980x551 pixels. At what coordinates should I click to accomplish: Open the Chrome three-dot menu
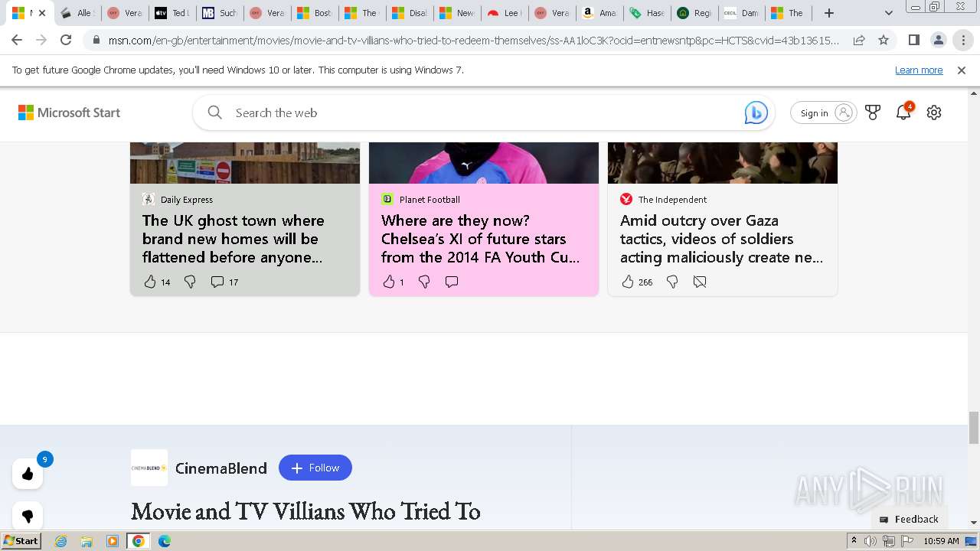pyautogui.click(x=963, y=40)
